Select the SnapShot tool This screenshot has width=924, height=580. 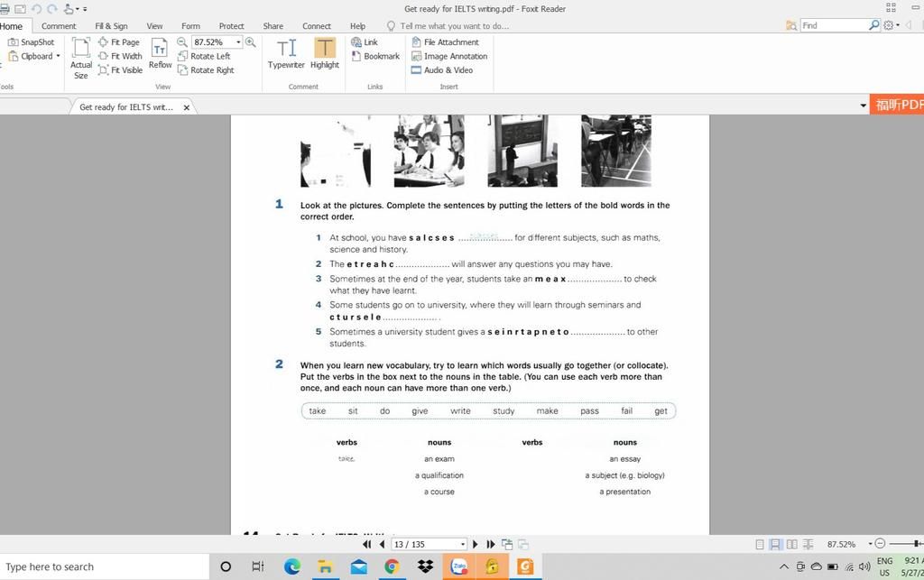31,41
